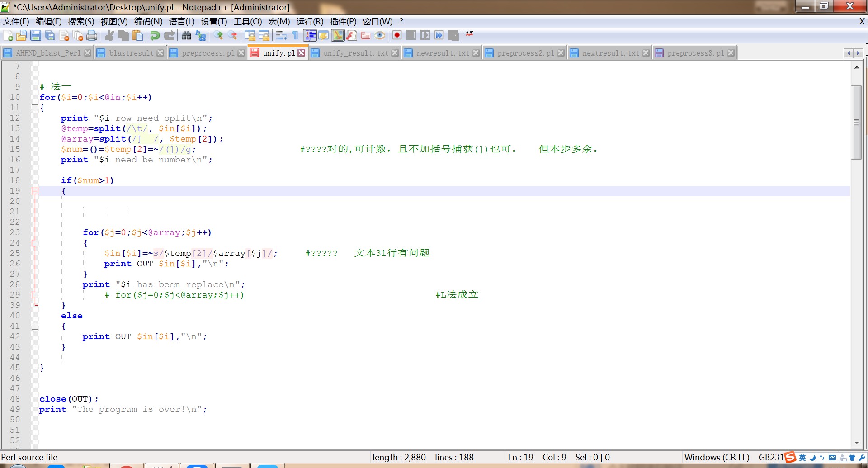
Task: Switch to the nextresult.txt tab
Action: coord(610,53)
